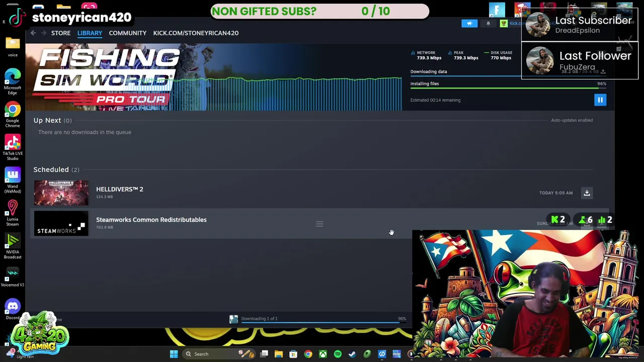
Task: Grab the Steamworks row reorder handle
Action: coord(319,224)
